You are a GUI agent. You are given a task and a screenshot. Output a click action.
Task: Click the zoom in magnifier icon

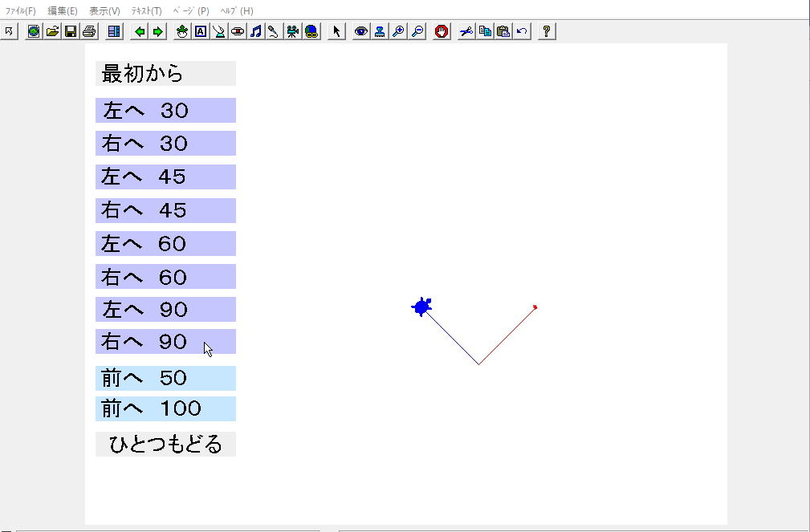click(x=398, y=31)
